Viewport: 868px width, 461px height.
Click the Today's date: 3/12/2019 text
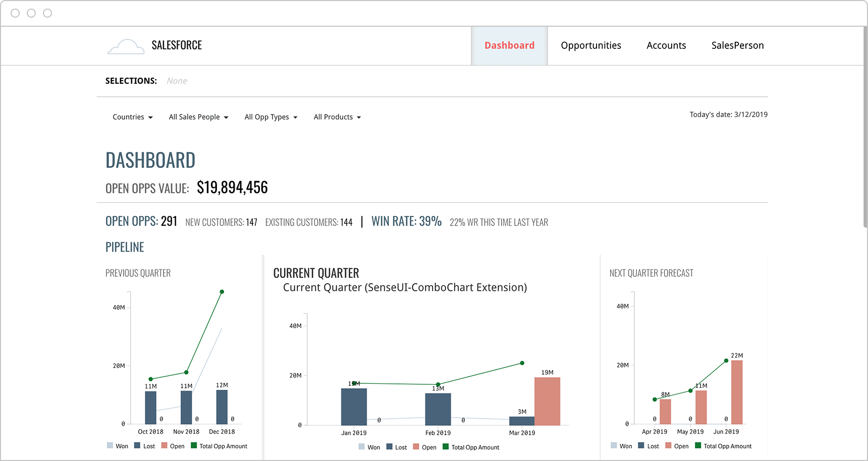728,114
